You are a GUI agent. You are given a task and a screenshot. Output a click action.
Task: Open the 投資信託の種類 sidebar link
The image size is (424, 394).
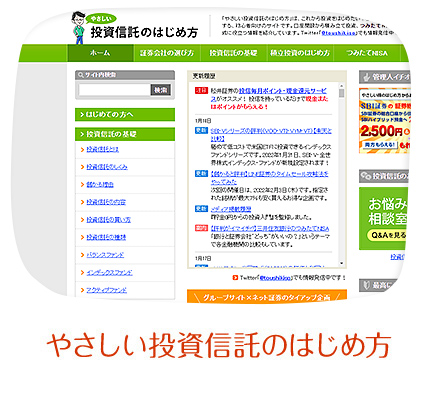pos(106,237)
